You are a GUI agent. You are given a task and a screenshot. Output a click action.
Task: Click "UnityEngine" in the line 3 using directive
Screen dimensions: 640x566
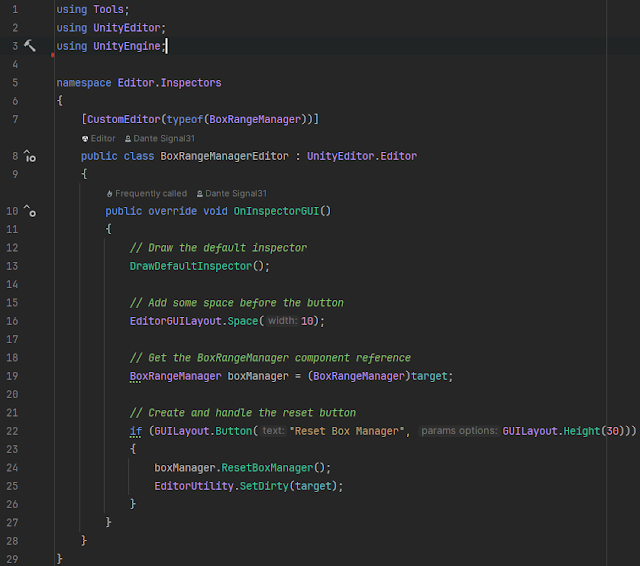coord(127,46)
